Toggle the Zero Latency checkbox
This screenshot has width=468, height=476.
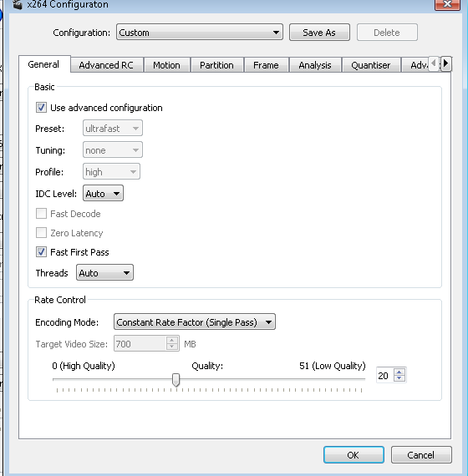[x=41, y=233]
